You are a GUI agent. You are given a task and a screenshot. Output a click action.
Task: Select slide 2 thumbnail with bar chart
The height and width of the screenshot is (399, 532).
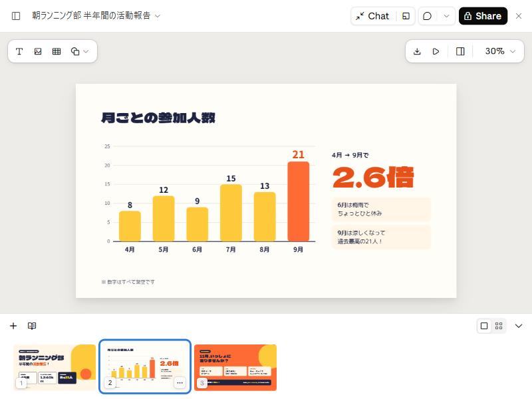click(x=145, y=367)
